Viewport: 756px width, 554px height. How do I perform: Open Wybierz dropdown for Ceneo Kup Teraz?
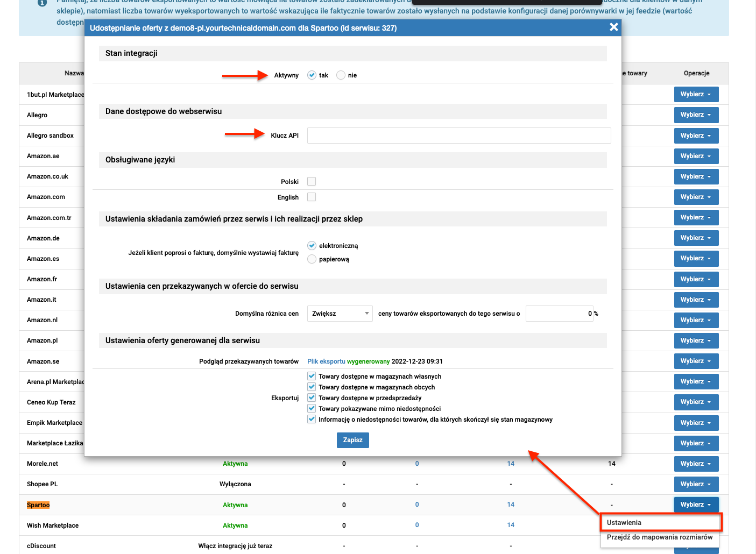point(696,402)
